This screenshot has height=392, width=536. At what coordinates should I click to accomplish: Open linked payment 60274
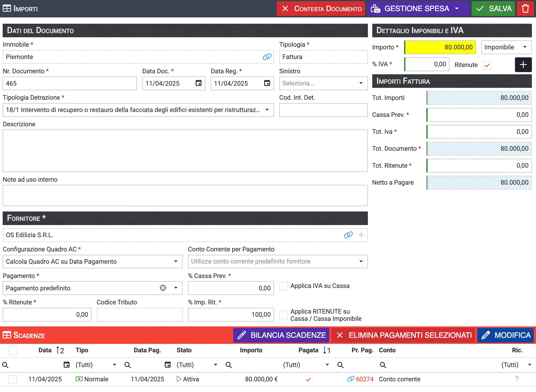pyautogui.click(x=364, y=379)
